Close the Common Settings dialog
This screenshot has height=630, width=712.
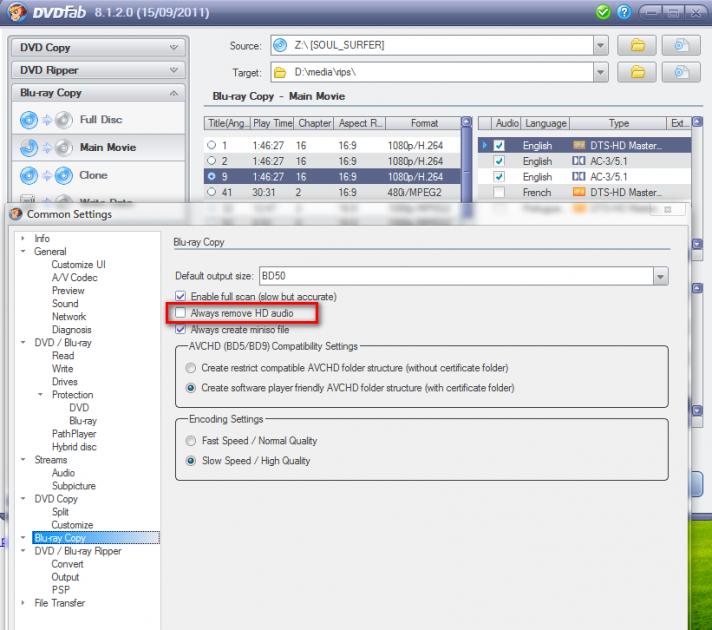tap(668, 210)
